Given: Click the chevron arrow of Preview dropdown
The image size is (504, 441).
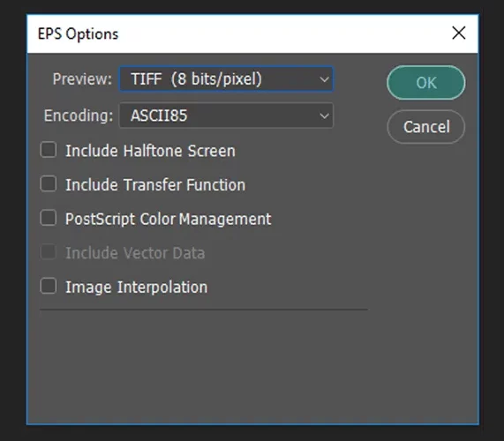Looking at the screenshot, I should [x=324, y=79].
